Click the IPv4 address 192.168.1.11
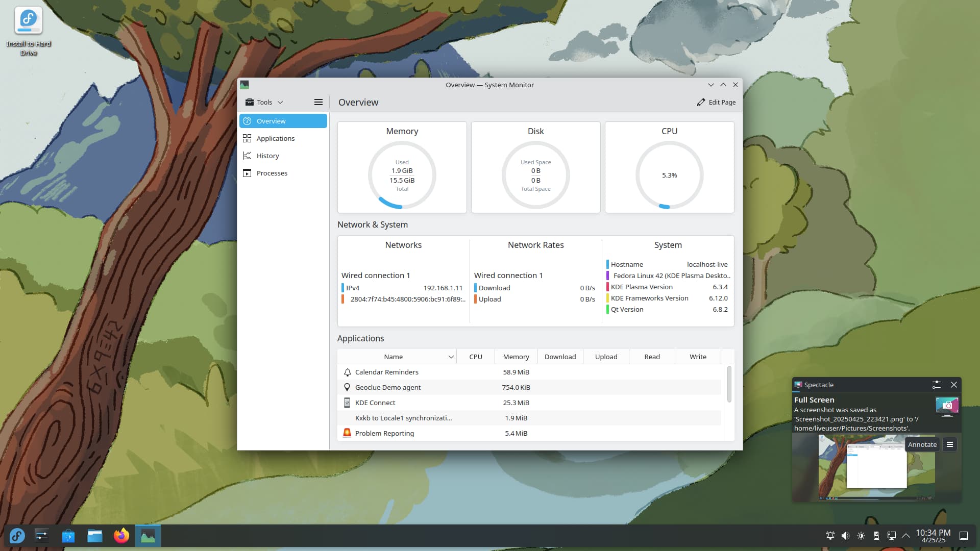The height and width of the screenshot is (551, 980). [x=443, y=288]
